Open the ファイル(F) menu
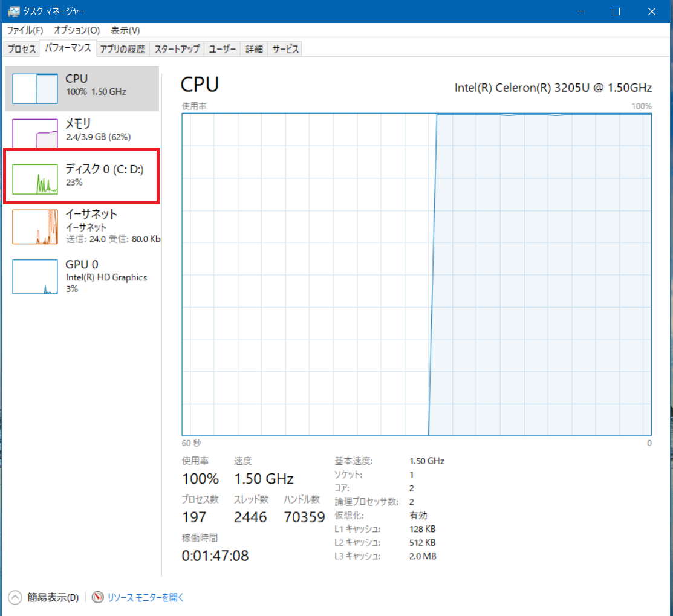The width and height of the screenshot is (673, 616). tap(25, 30)
